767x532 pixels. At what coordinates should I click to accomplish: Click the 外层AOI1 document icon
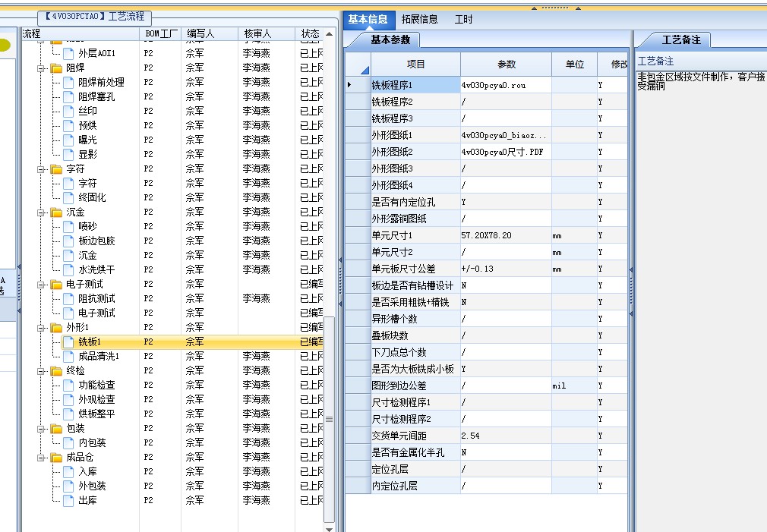[x=68, y=53]
